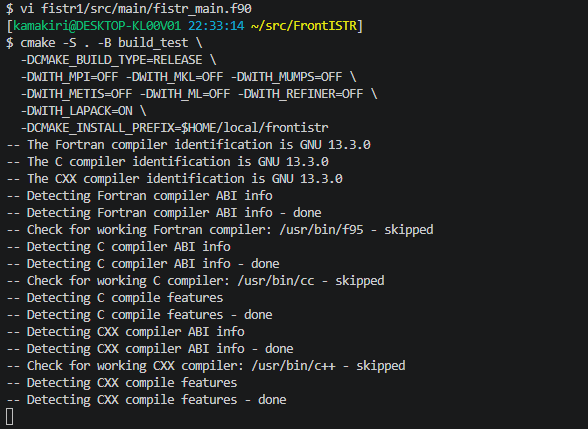588x429 pixels.
Task: Click the Fortran compiler identification GNU 13.3.0 line
Action: pos(189,145)
